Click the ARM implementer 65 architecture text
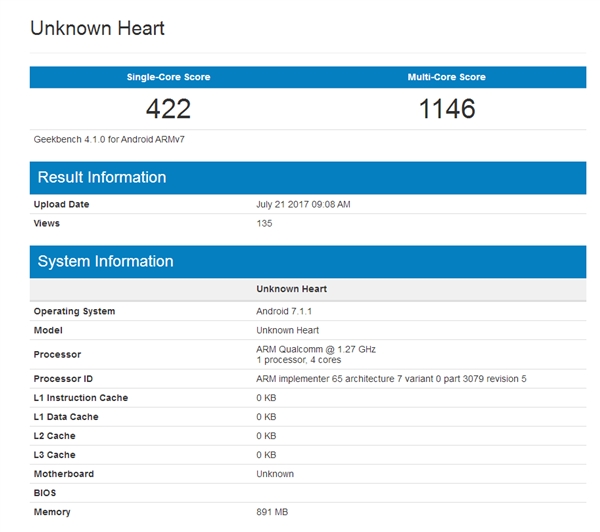This screenshot has height=532, width=600. tap(391, 379)
